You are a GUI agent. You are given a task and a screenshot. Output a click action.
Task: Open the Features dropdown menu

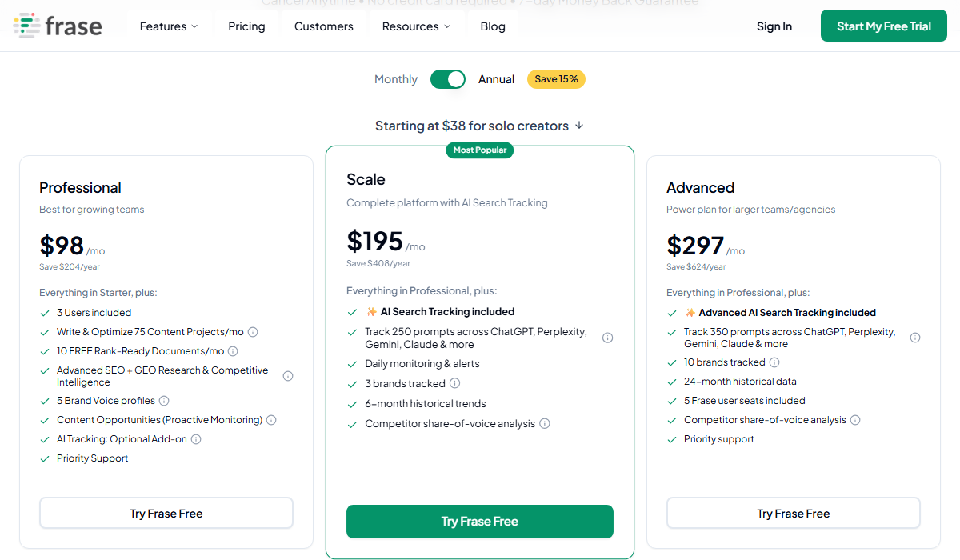click(169, 26)
